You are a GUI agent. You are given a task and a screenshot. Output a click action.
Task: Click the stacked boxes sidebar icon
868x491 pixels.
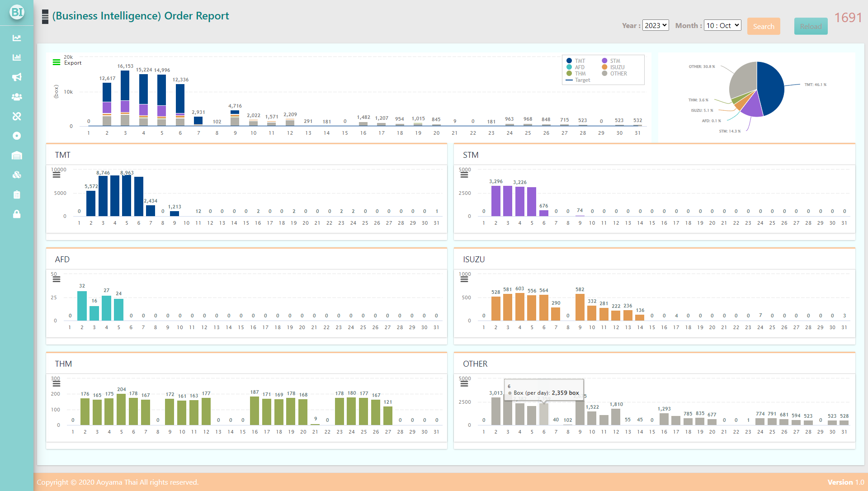coord(17,175)
